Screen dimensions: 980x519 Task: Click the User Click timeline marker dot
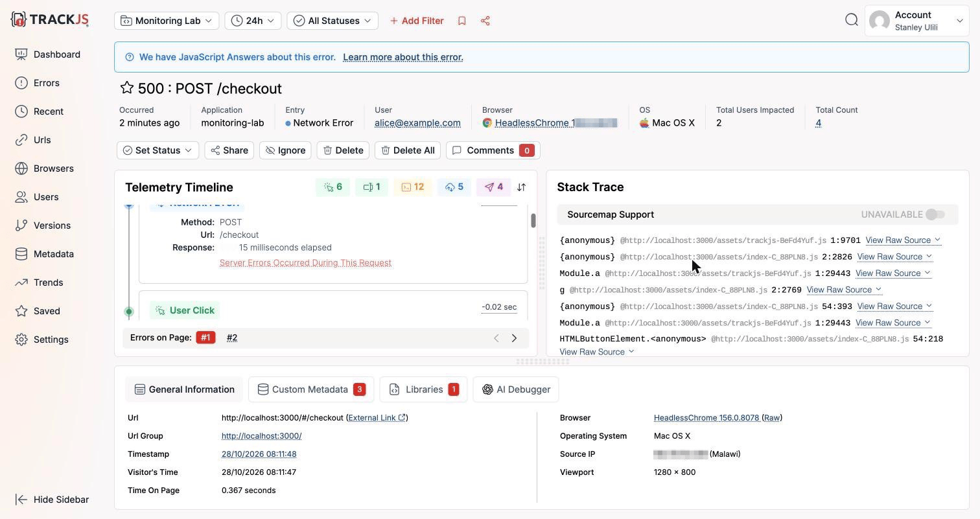click(x=129, y=312)
